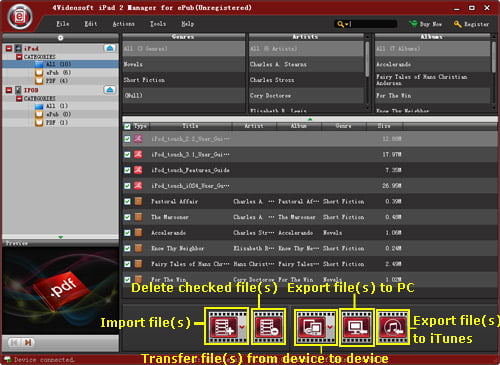Click the eject icon beside iPod device

click(110, 90)
